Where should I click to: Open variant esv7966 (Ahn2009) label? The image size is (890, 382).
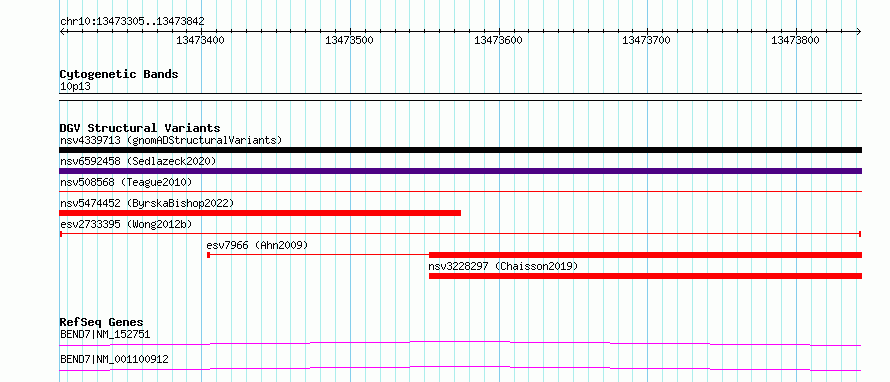click(x=257, y=245)
